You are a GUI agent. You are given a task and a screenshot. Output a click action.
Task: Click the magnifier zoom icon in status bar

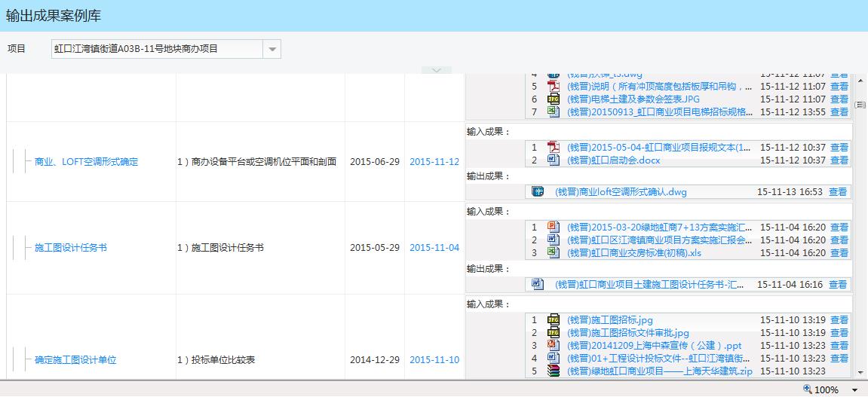pyautogui.click(x=808, y=389)
